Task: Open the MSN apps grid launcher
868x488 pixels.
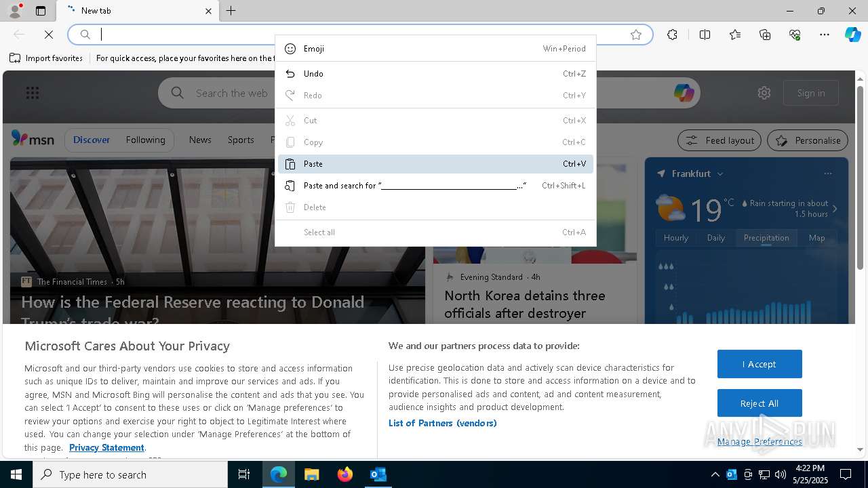Action: pos(33,93)
